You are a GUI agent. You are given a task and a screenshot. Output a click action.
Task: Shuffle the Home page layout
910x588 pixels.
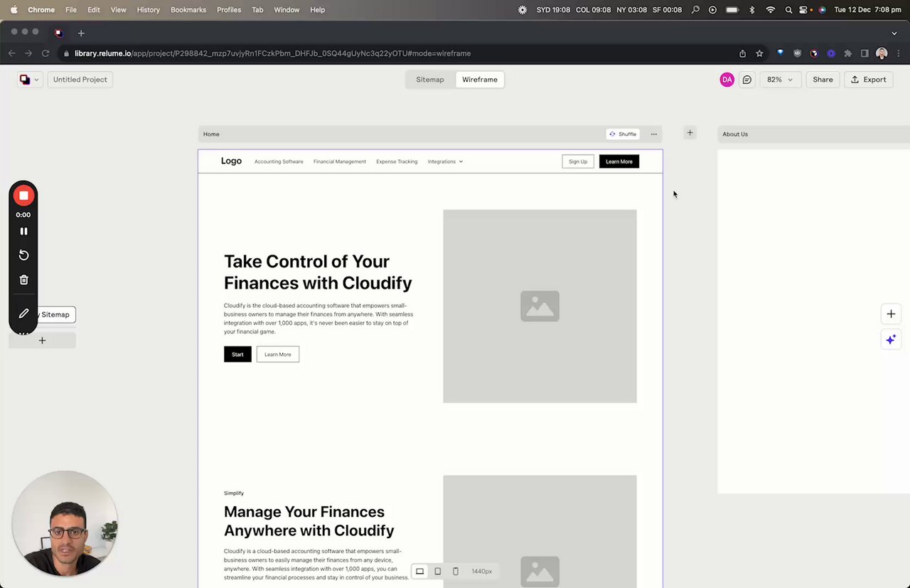[623, 134]
